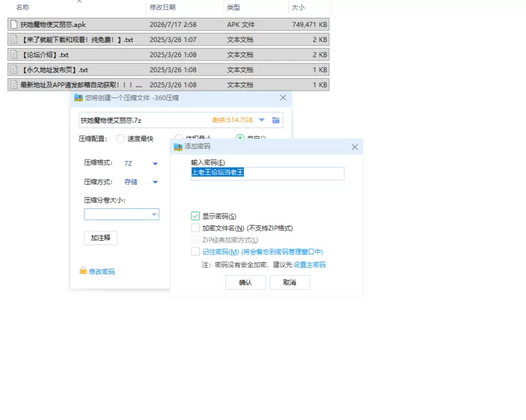
Task: Check the 记住密码(M) checkbox
Action: (195, 252)
